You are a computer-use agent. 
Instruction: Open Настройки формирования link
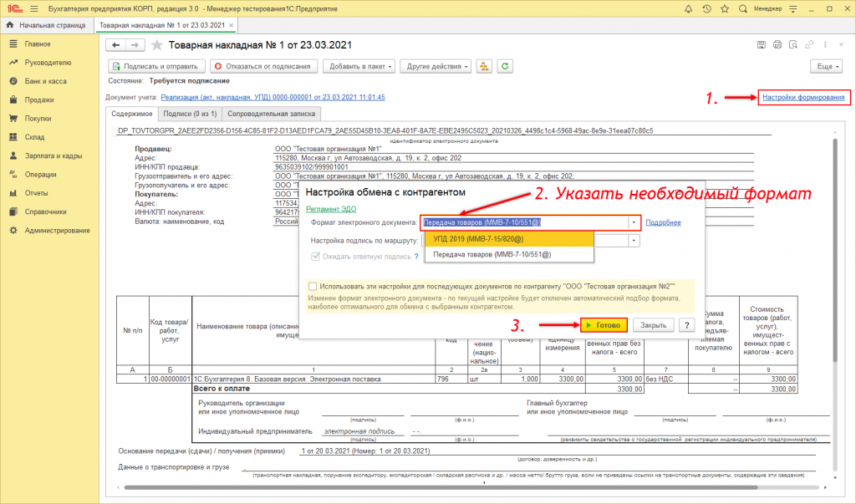tap(803, 97)
